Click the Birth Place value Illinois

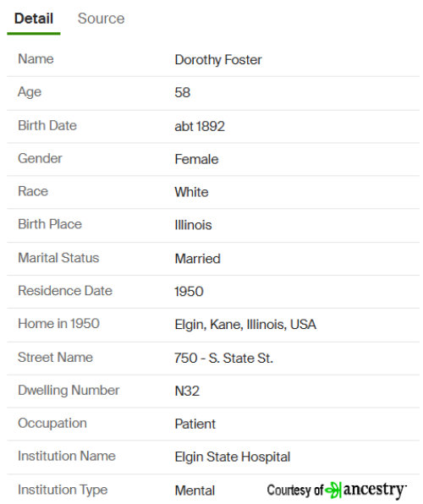[x=193, y=225]
